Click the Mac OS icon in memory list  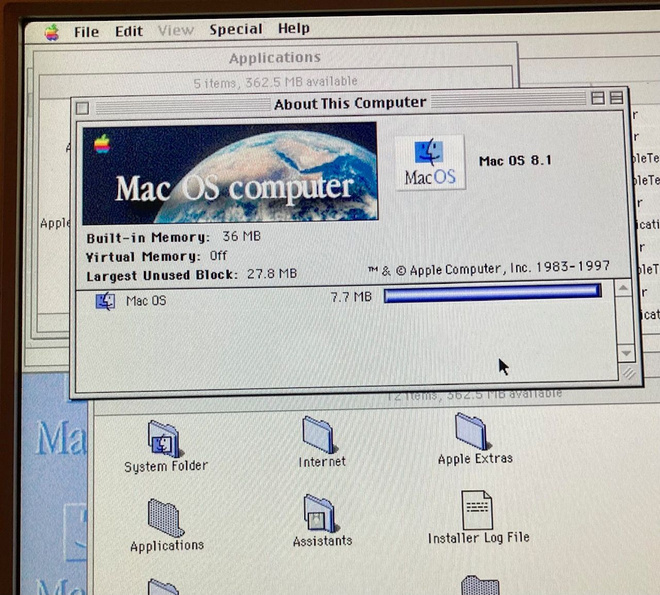pos(105,301)
